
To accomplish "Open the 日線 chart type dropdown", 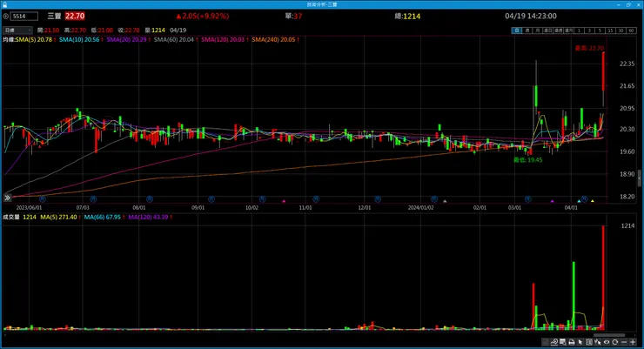I will [x=17, y=30].
